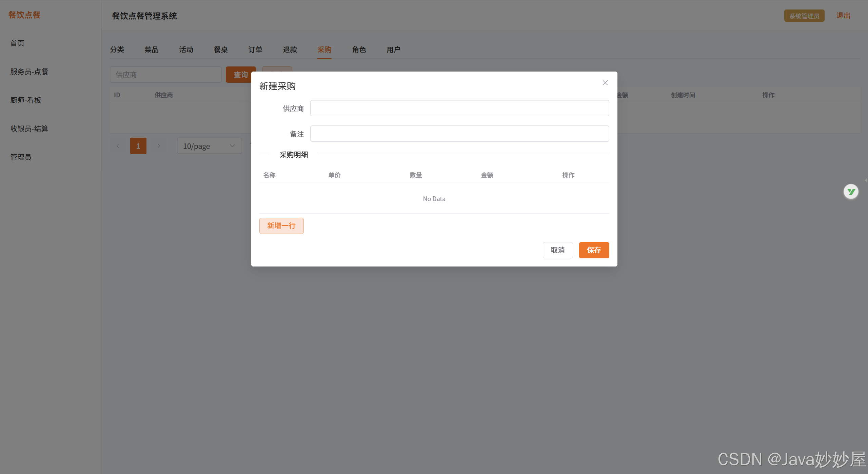
Task: Expand the 10/page size dropdown
Action: pos(209,146)
